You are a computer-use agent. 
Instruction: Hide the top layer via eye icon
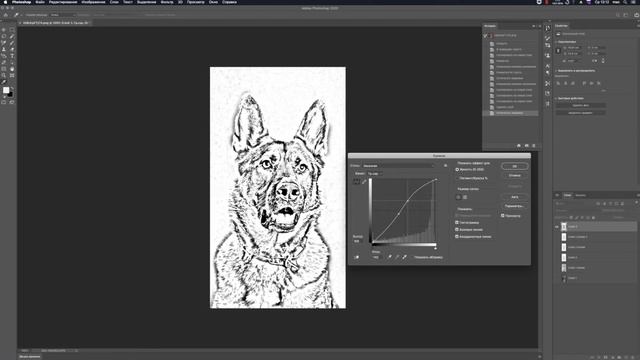[557, 227]
